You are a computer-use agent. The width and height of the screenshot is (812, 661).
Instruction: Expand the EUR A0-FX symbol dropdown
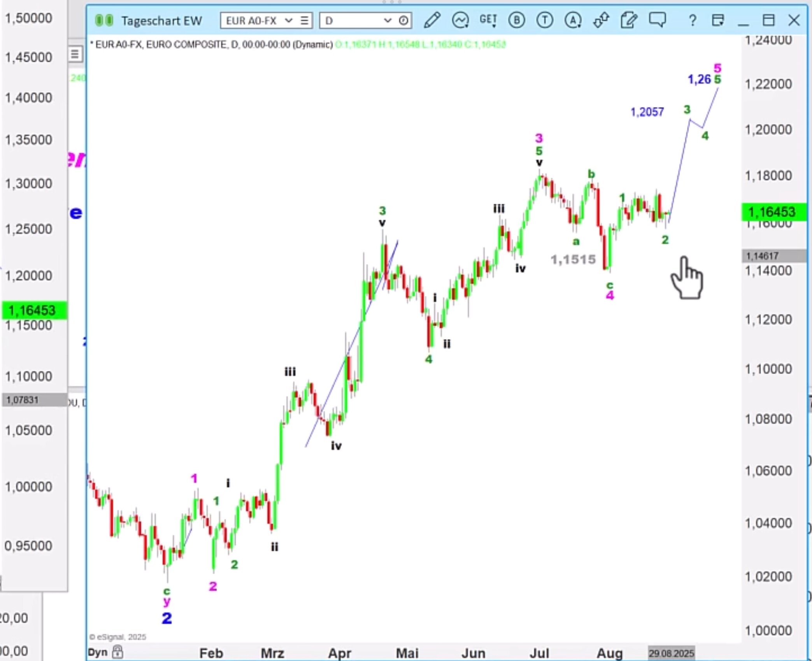(288, 20)
